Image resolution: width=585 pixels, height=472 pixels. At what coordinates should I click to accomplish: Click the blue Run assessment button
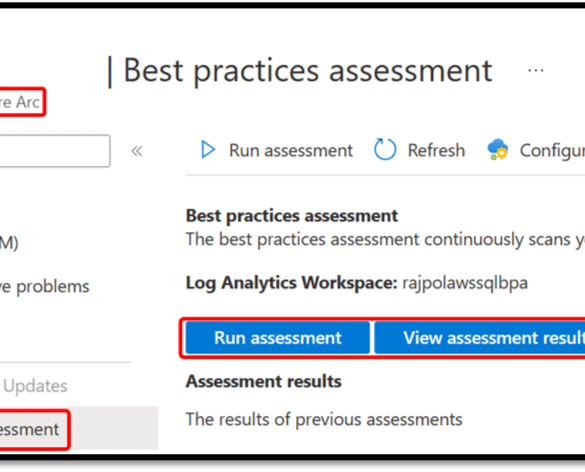(x=278, y=338)
